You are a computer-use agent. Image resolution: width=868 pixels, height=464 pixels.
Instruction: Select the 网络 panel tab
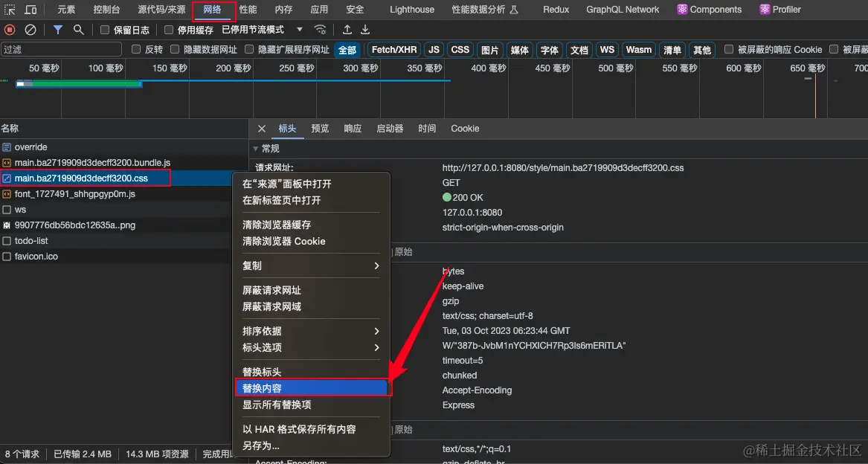[x=213, y=10]
